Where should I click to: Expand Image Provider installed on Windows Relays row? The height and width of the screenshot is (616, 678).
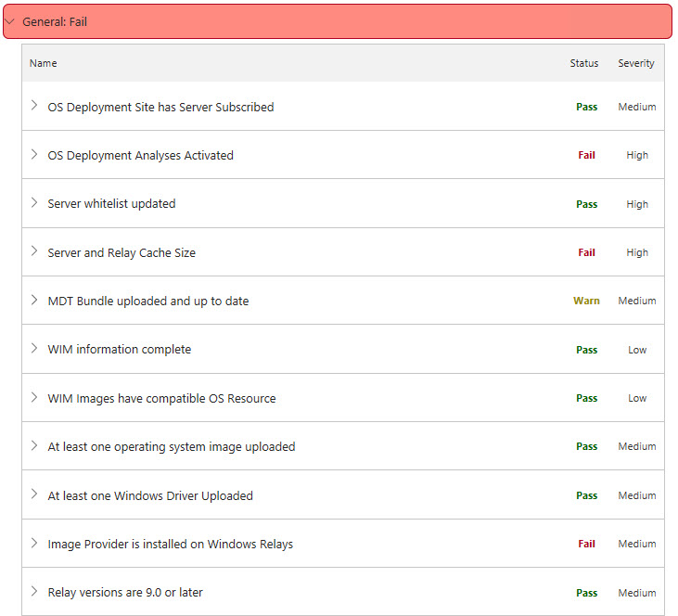pos(34,544)
